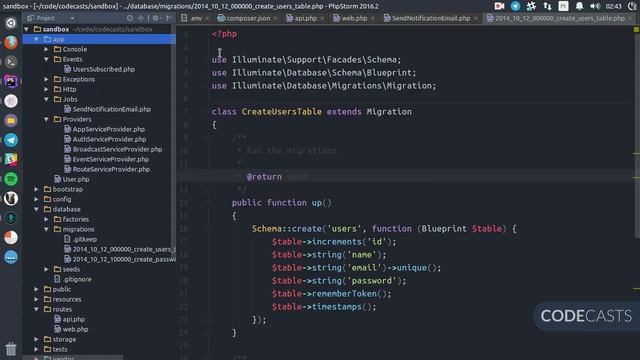Click Scroll from Source in Project panel

[x=130, y=18]
